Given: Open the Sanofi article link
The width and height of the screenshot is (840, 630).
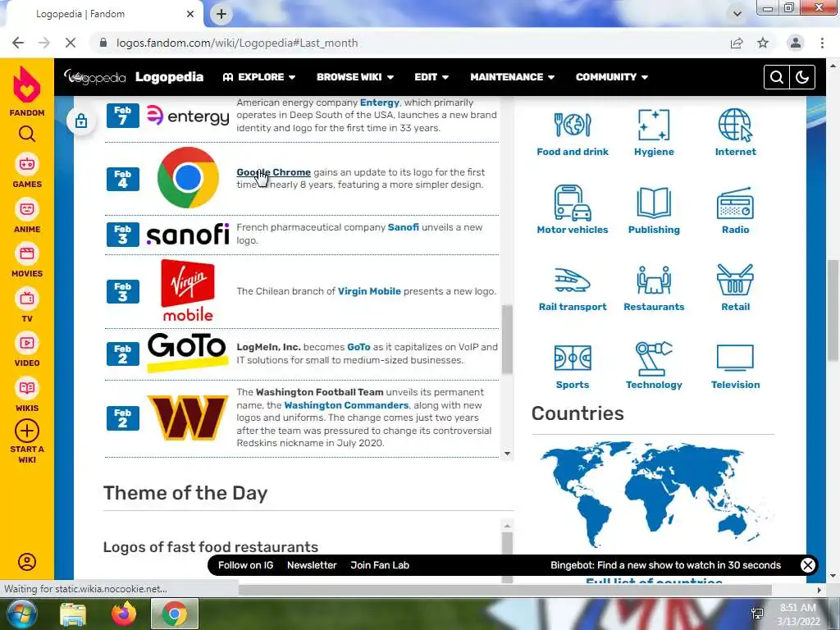Looking at the screenshot, I should pyautogui.click(x=404, y=227).
